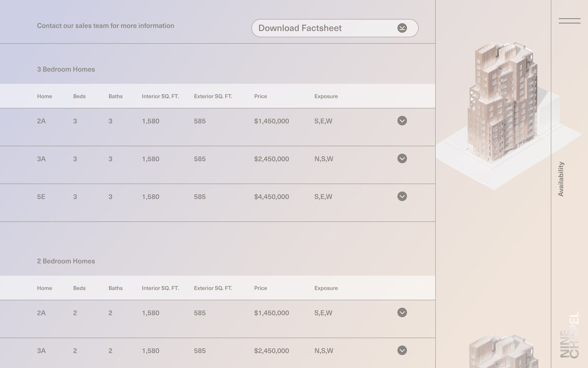Screen dimensions: 588x368
Task: Click N,S,W exposure in 2 Bedroom 3A row
Action: 324,351
